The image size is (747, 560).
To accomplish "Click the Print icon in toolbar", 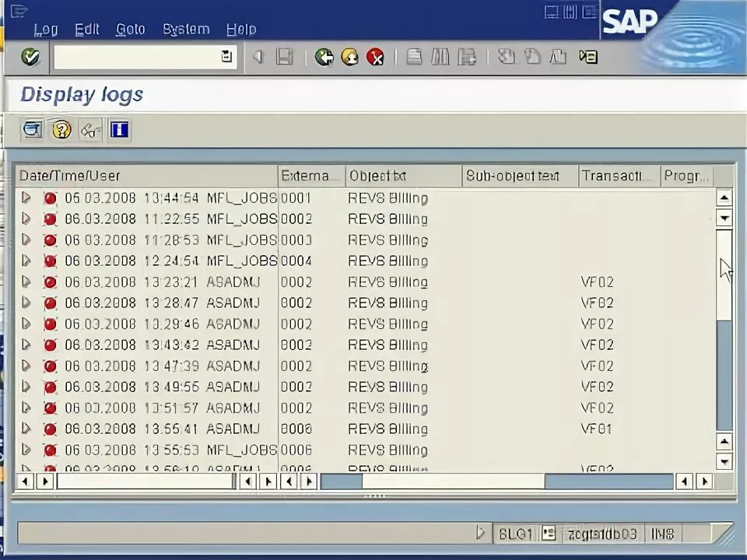I will click(x=414, y=57).
